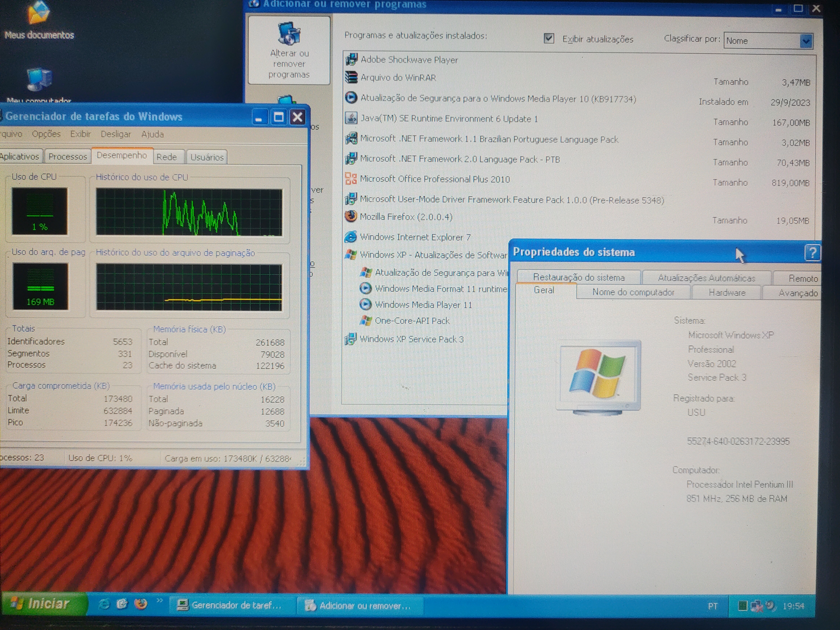Image resolution: width=840 pixels, height=630 pixels.
Task: Open Remoto tab in system properties
Action: point(798,278)
